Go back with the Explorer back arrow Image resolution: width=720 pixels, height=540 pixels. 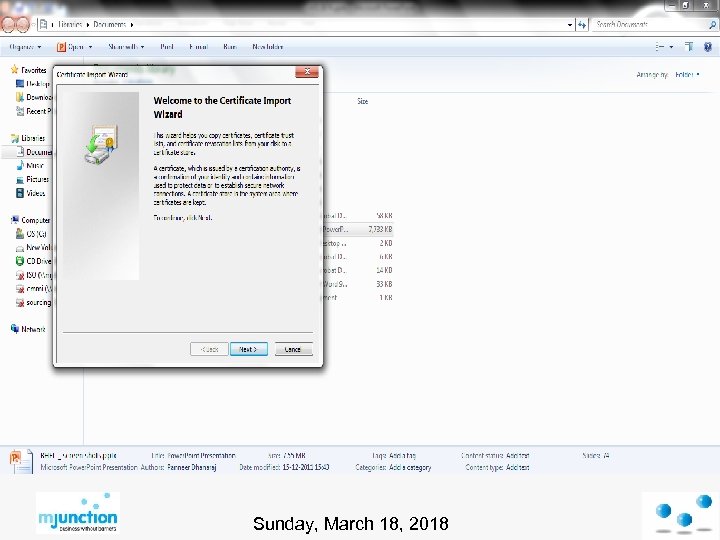[x=8, y=24]
